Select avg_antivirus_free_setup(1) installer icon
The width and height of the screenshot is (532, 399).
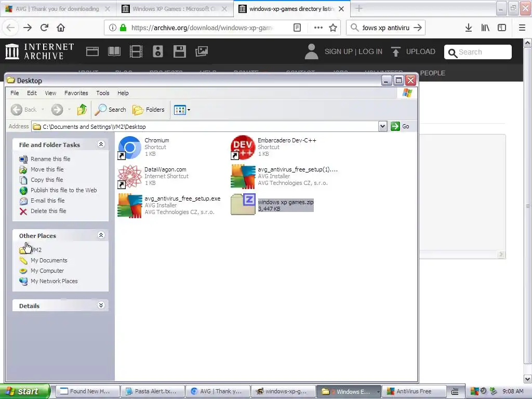pos(243,177)
